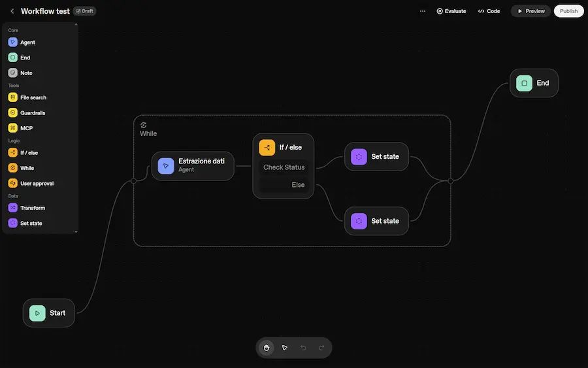The image size is (588, 368).
Task: Click the Note node icon
Action: coord(13,73)
